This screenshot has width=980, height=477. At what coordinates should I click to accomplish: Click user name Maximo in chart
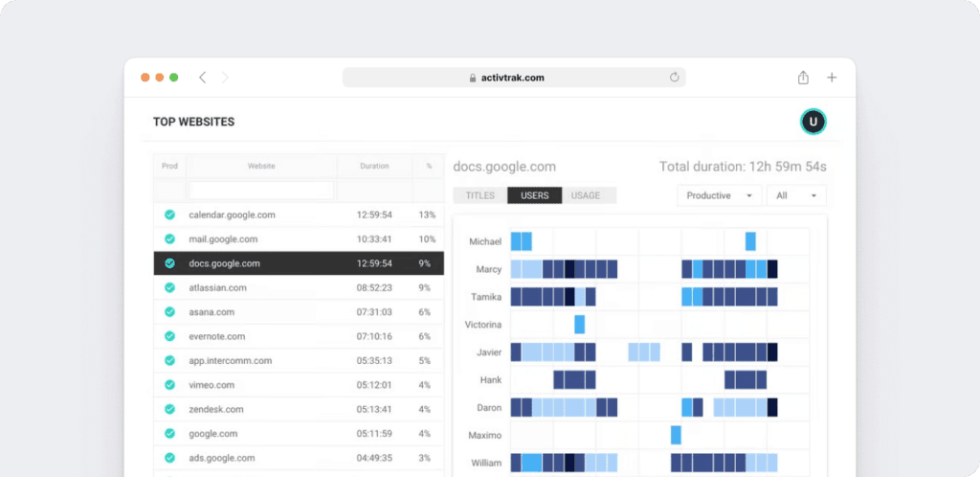[485, 435]
